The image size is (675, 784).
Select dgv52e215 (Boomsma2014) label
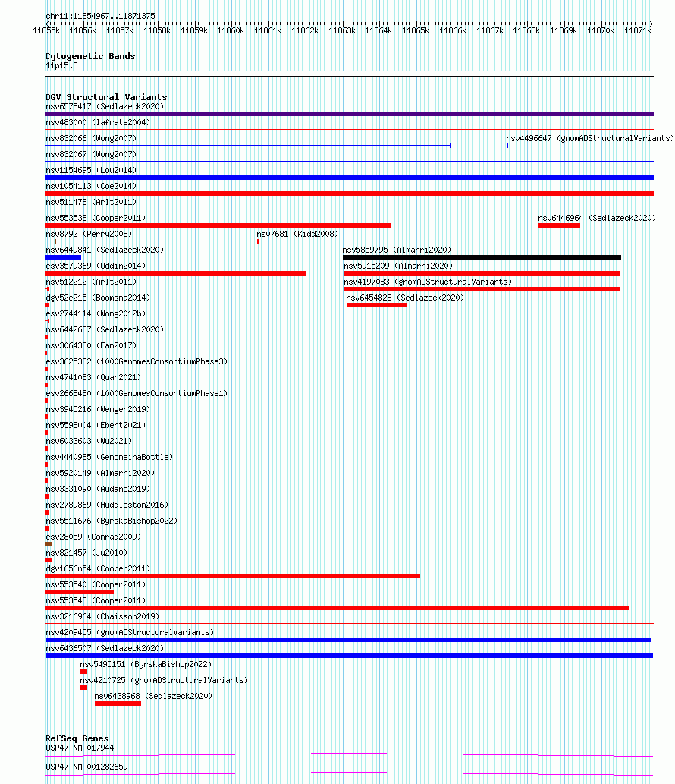coord(97,298)
